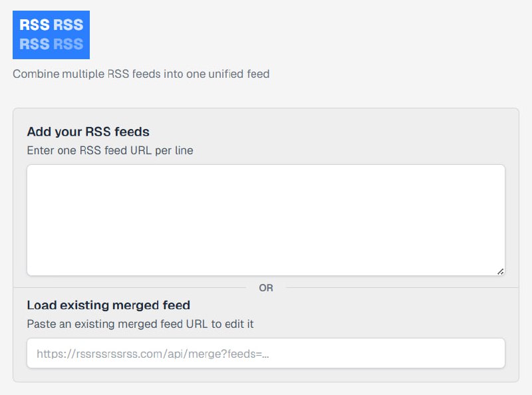This screenshot has width=532, height=395.
Task: Click the divider line right of OR
Action: (399, 288)
